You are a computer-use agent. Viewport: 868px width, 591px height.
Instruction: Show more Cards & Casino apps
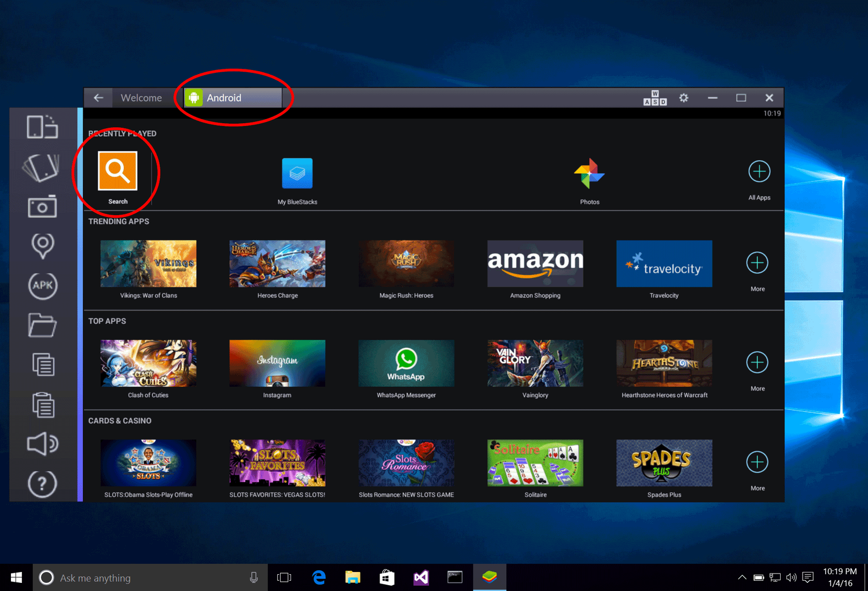tap(757, 462)
